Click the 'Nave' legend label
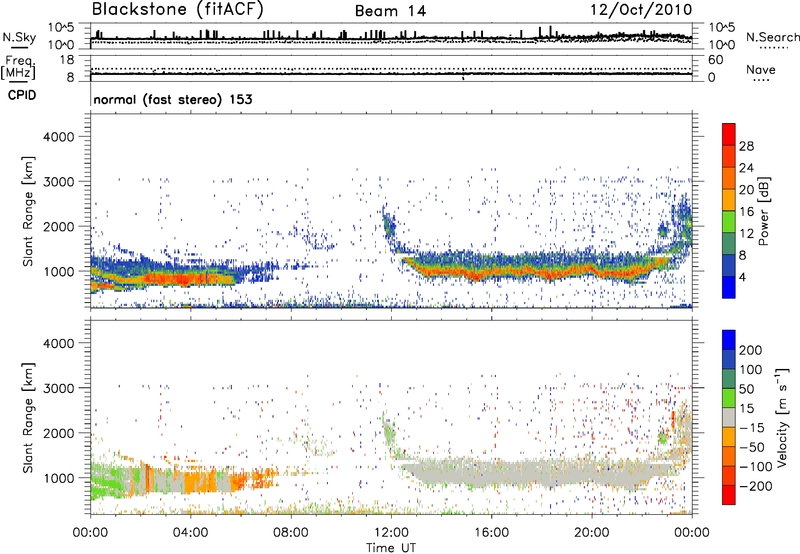800x554 pixels. click(x=761, y=69)
